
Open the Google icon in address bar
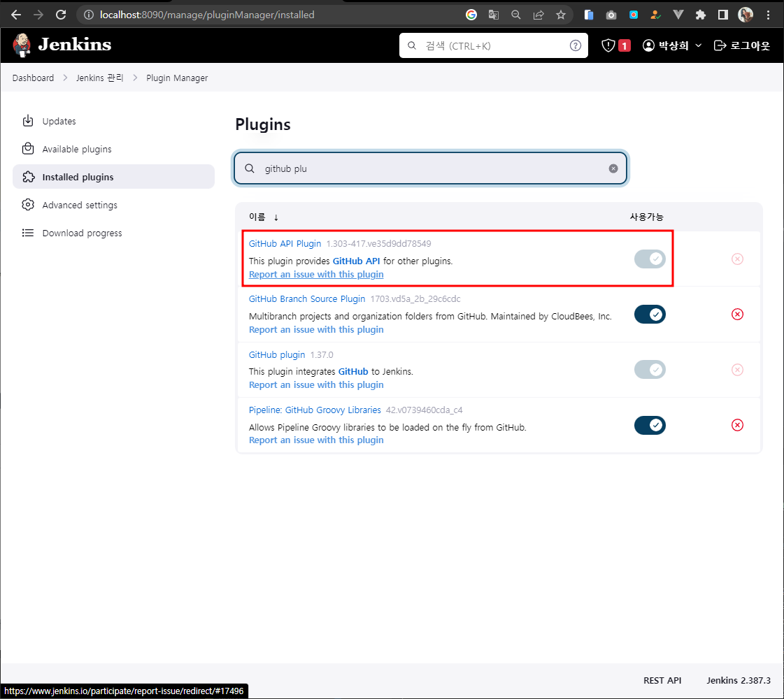click(x=471, y=15)
